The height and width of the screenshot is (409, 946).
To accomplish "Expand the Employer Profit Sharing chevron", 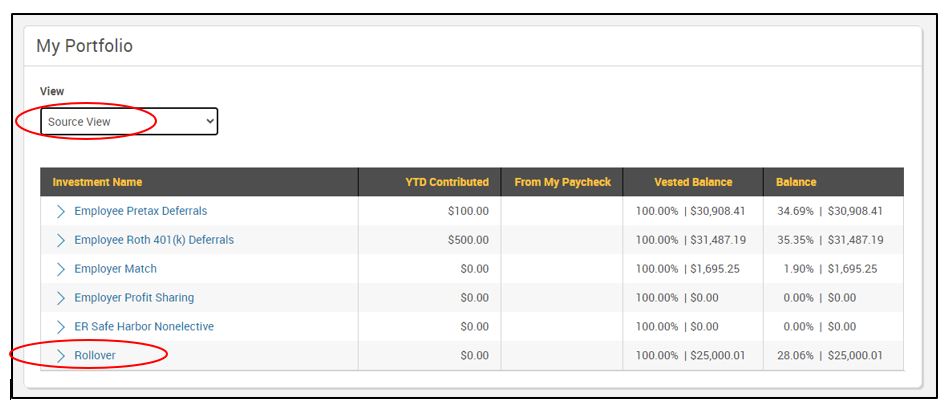I will 61,298.
